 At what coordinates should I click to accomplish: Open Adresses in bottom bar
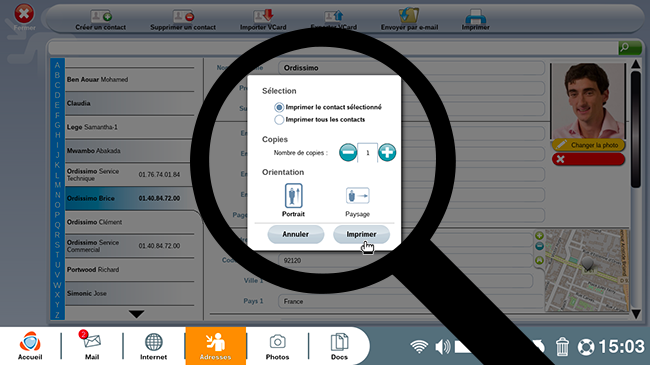216,346
